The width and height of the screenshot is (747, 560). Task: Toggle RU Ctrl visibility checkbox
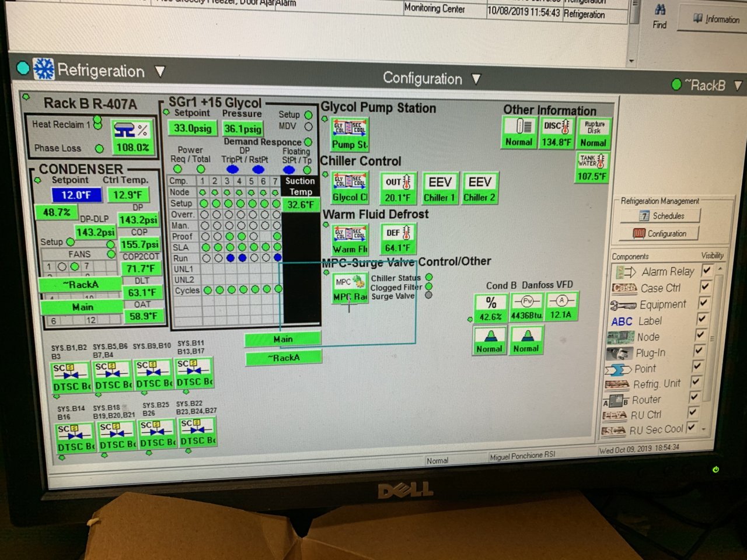click(693, 412)
